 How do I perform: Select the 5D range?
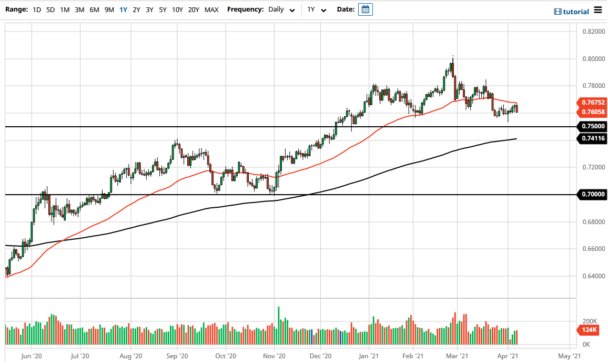click(x=50, y=9)
